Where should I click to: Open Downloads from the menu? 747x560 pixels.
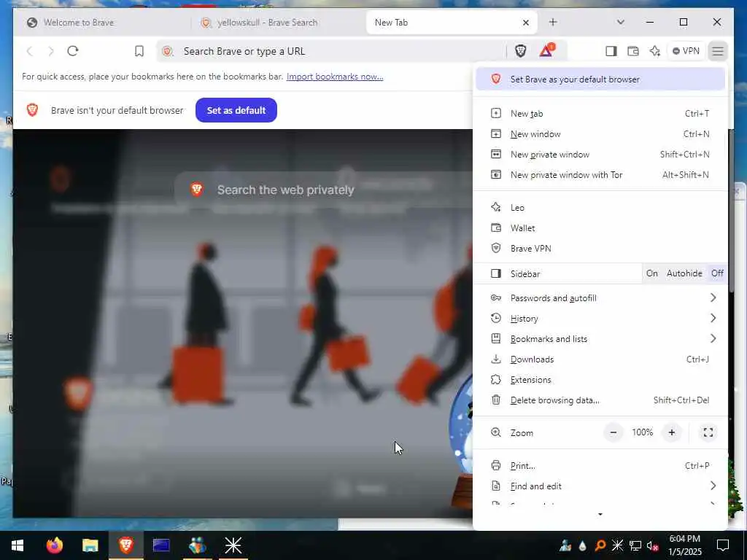[600, 359]
